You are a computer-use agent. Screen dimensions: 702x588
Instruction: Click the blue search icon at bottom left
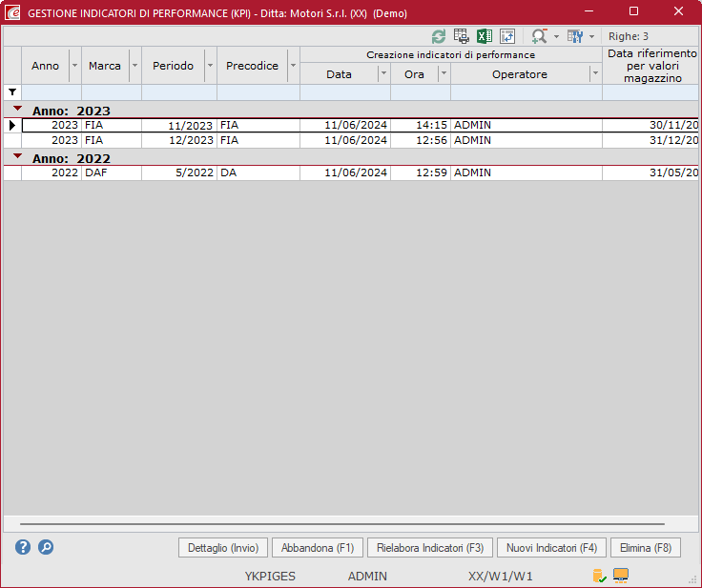[45, 547]
